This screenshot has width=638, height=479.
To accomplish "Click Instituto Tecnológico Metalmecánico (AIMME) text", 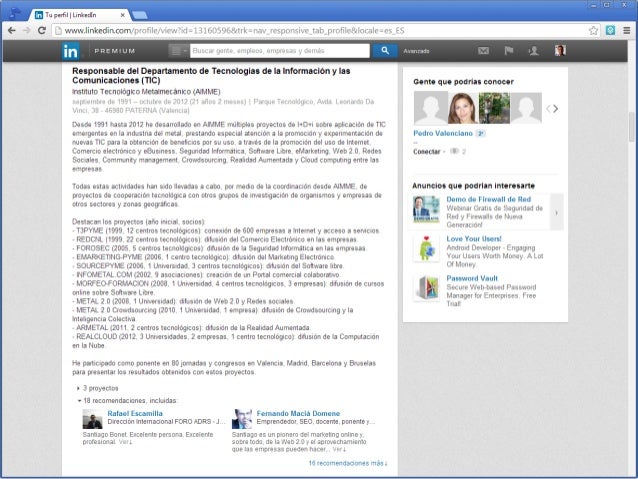I will [x=146, y=92].
